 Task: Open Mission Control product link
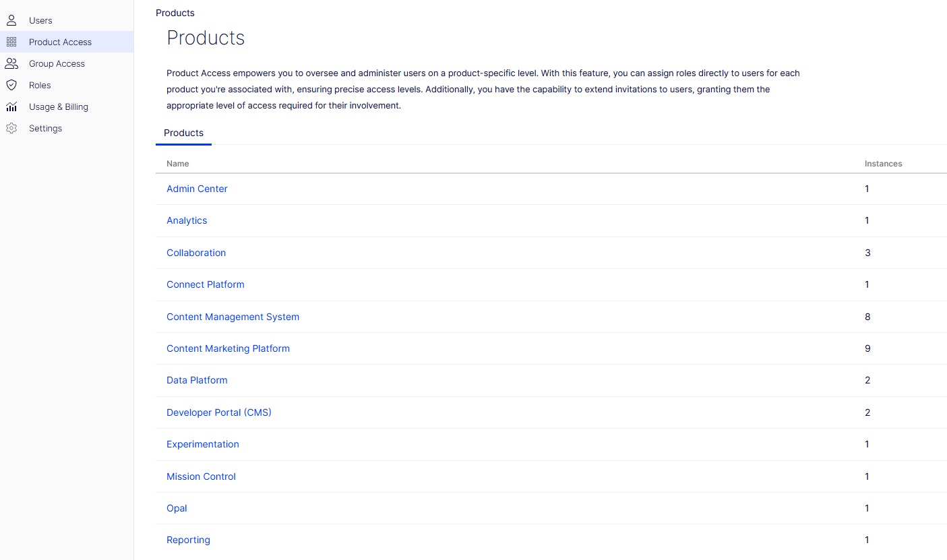pos(201,476)
